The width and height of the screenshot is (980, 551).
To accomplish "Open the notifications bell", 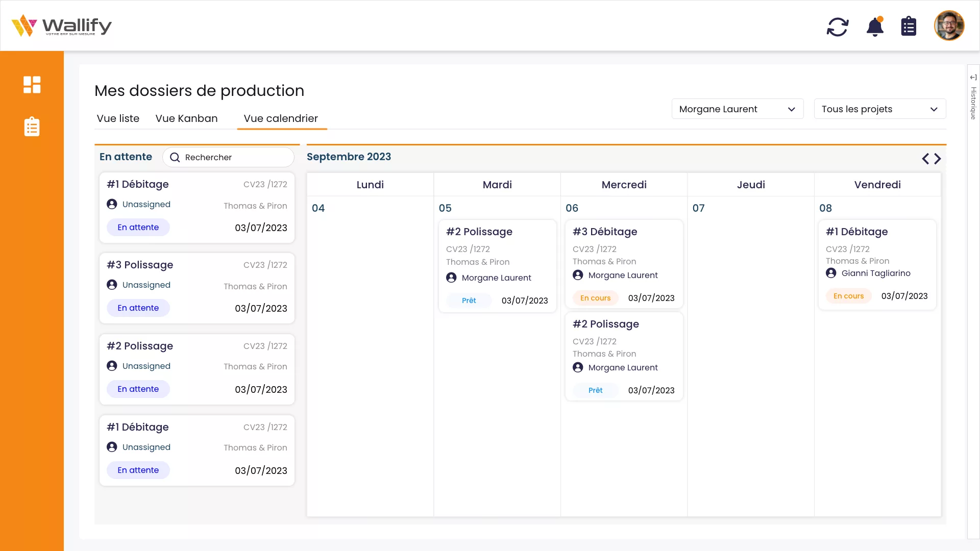I will click(x=875, y=27).
